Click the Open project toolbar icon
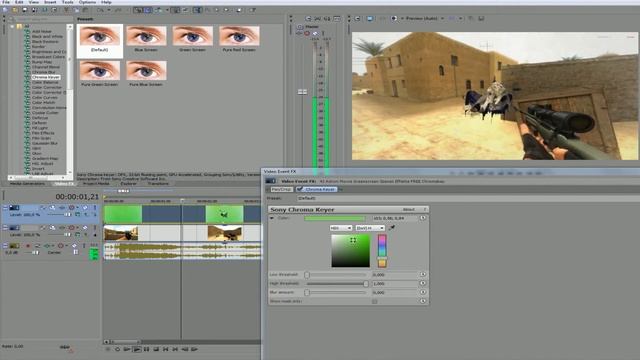This screenshot has height=360, width=640. pos(15,10)
